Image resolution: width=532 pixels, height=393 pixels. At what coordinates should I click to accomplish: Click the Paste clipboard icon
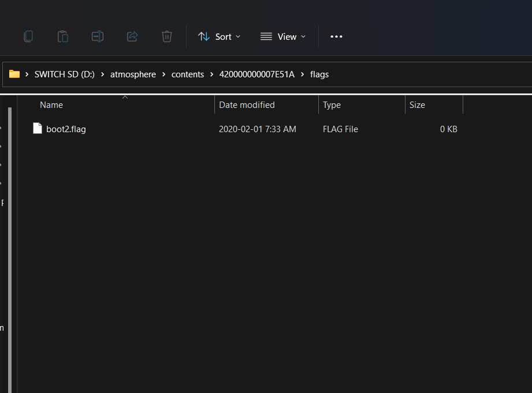click(63, 36)
